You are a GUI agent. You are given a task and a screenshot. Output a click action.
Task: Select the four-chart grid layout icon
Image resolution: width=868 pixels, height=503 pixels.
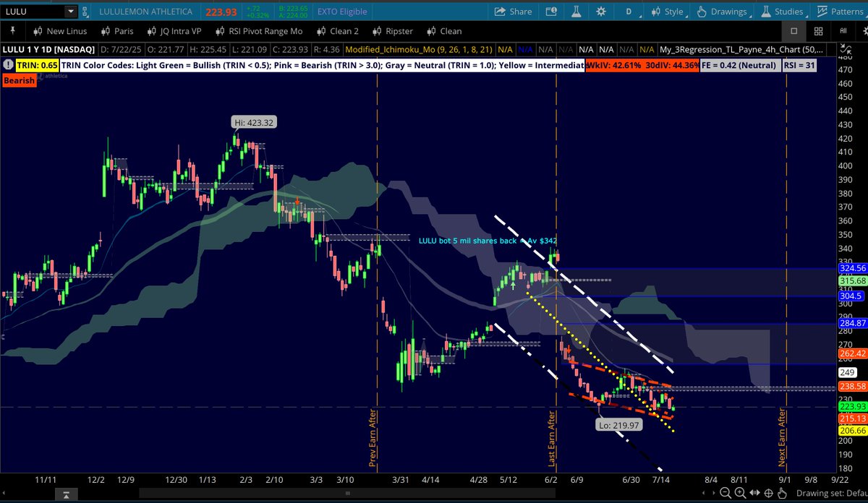tap(818, 31)
